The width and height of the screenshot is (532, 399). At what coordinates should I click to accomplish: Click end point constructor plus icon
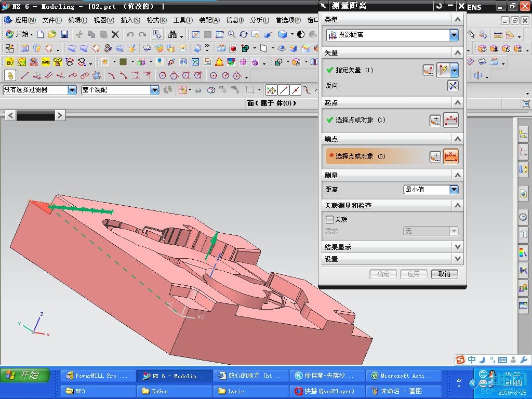point(435,156)
